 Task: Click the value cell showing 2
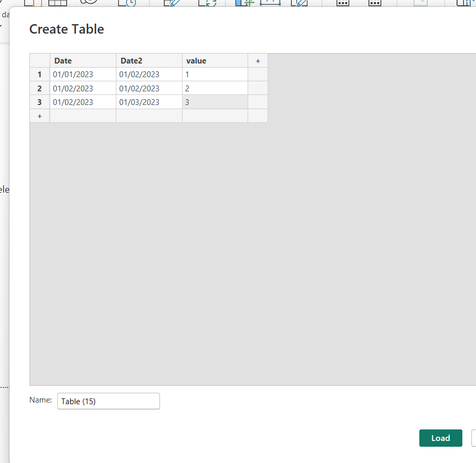click(215, 88)
